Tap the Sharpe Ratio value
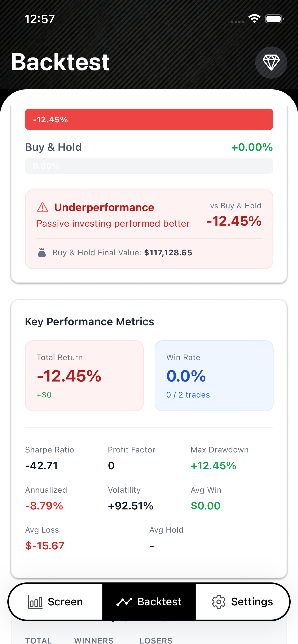This screenshot has height=644, width=298. (42, 466)
